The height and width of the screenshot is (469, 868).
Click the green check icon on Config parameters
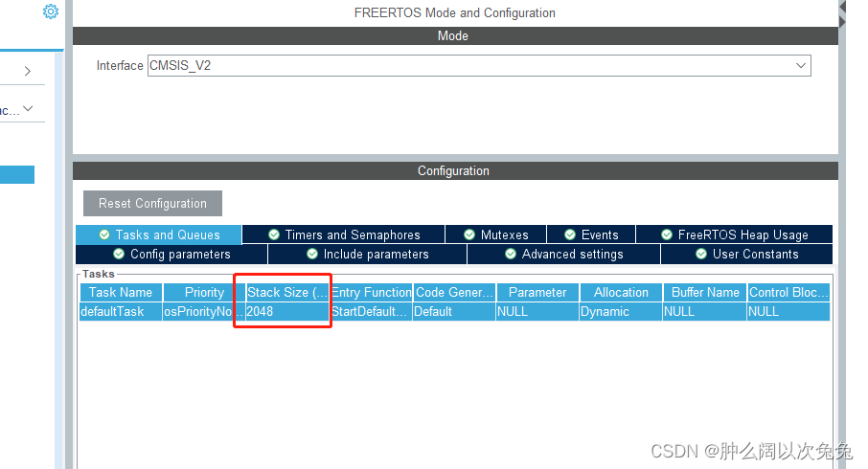click(119, 254)
